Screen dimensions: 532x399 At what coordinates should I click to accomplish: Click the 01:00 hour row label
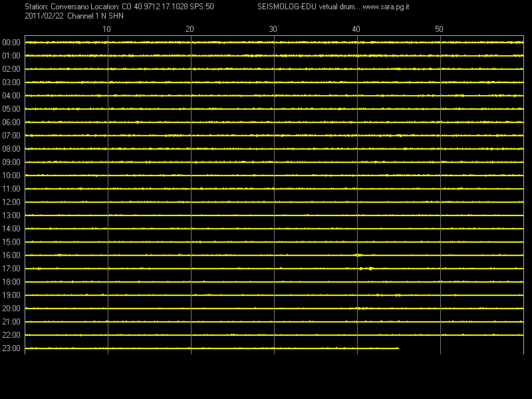tap(11, 56)
